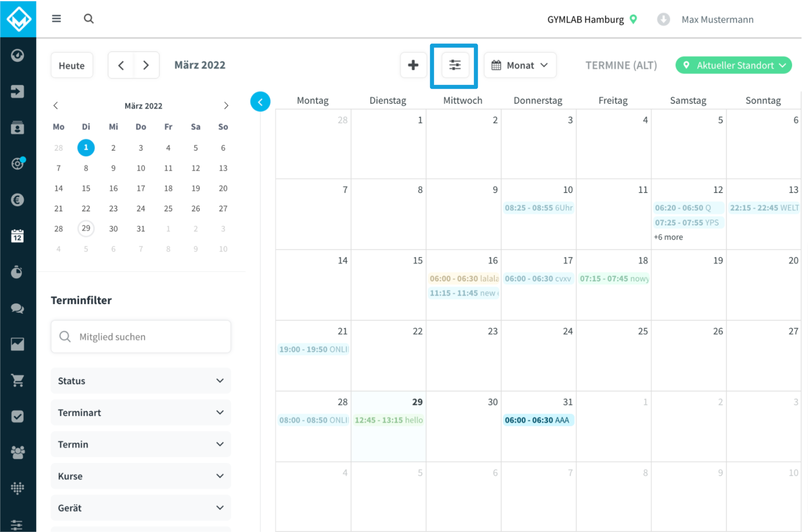
Task: Expand the Kurse filter
Action: [x=141, y=476]
